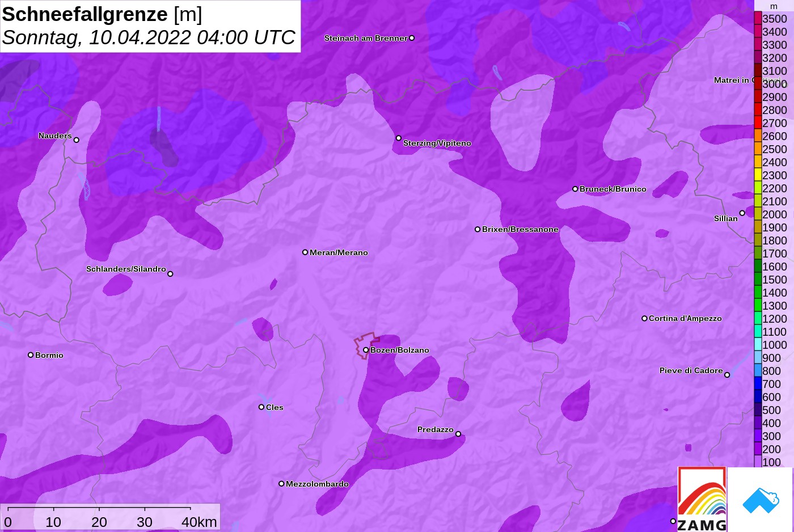Click the Cortina d'Ampezzo marker dot

pyautogui.click(x=644, y=318)
